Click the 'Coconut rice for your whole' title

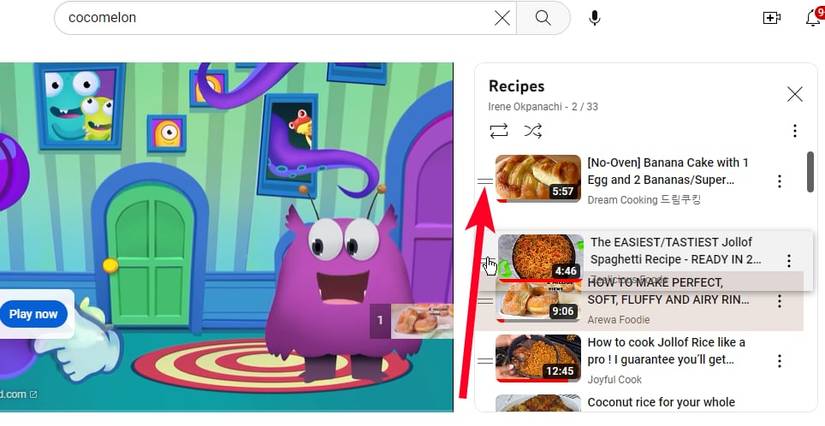tap(661, 402)
